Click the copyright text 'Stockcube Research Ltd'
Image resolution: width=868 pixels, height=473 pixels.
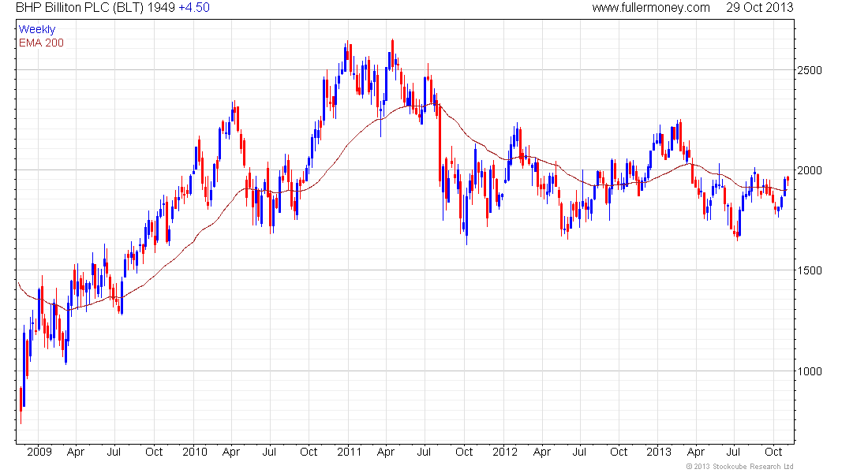pos(753,467)
